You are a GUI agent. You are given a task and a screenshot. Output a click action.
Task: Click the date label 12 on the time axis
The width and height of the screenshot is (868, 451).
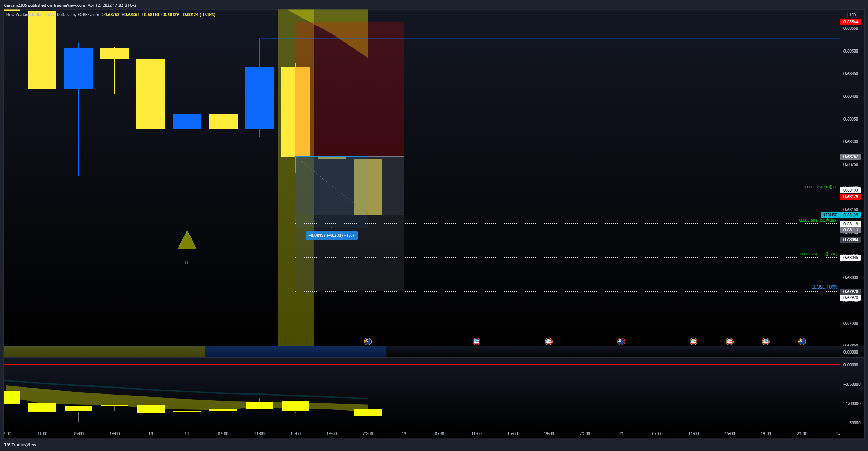404,433
